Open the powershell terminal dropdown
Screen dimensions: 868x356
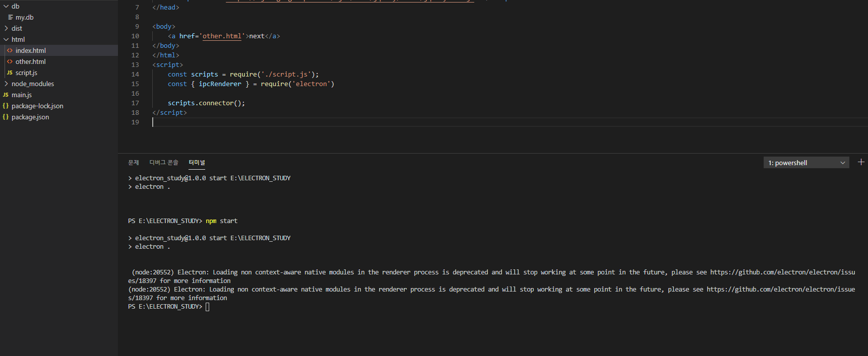pyautogui.click(x=806, y=163)
